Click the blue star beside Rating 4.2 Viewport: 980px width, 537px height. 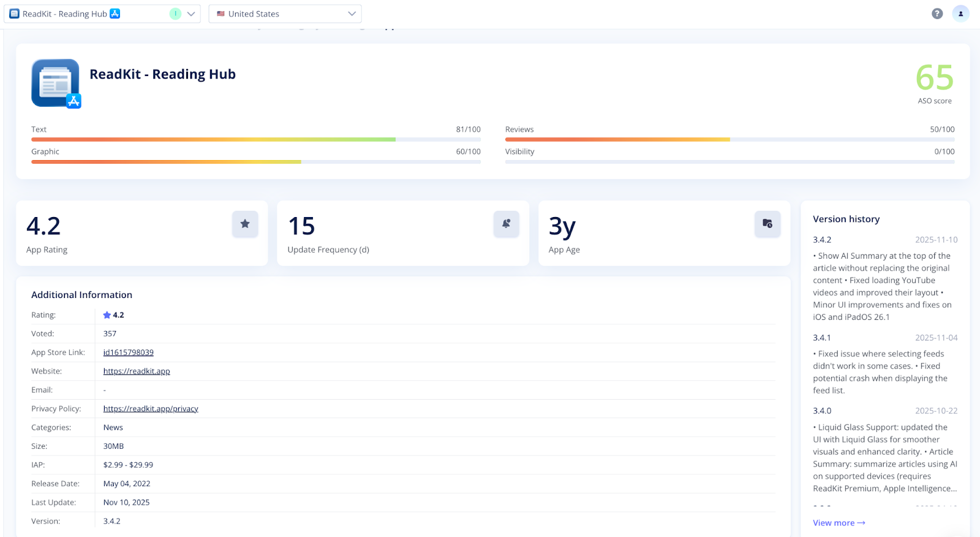tap(107, 315)
